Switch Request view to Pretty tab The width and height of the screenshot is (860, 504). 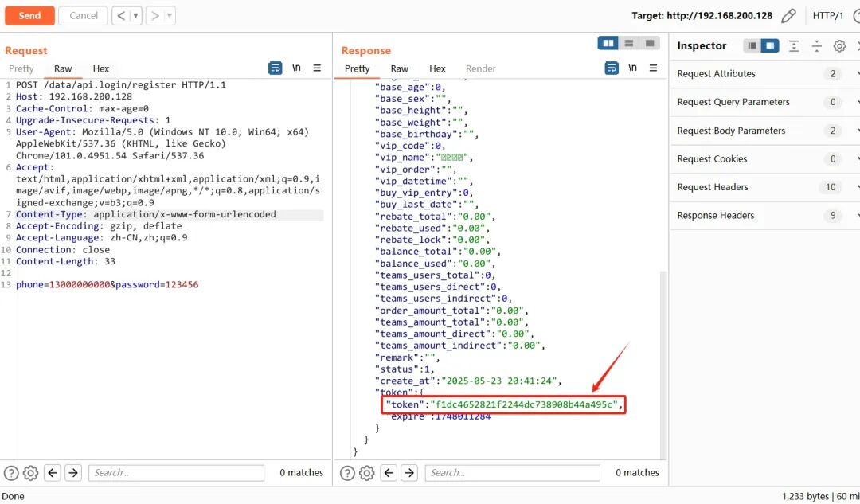pos(21,68)
